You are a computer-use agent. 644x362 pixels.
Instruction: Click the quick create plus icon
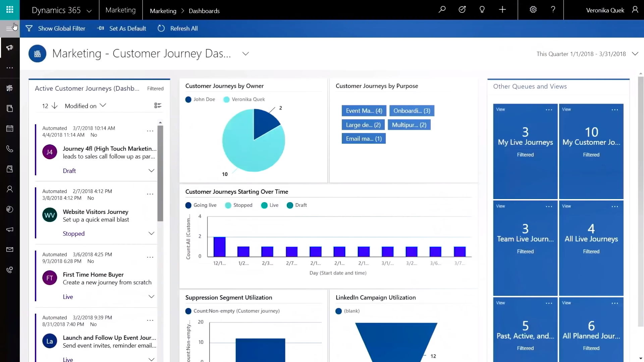[502, 10]
